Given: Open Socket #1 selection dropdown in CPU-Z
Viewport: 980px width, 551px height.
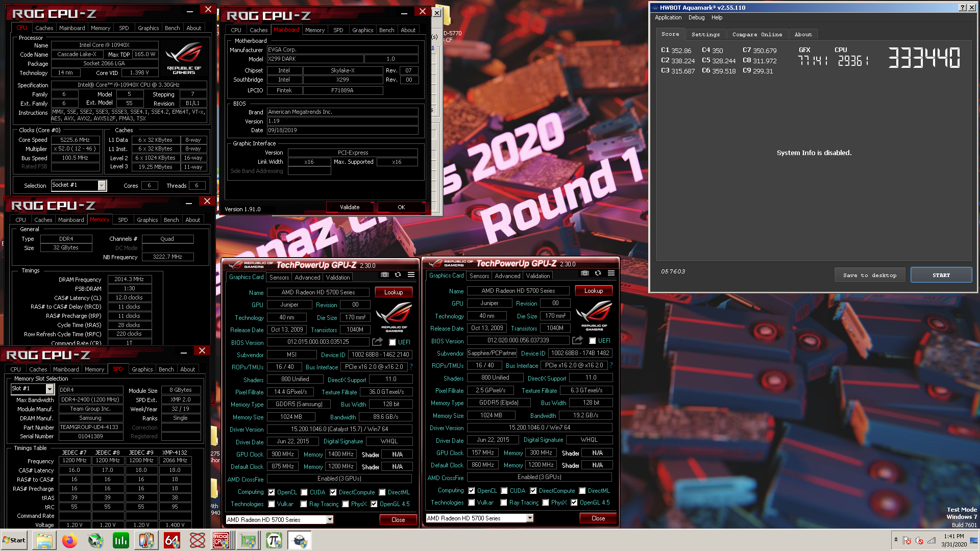Looking at the screenshot, I should (x=102, y=185).
